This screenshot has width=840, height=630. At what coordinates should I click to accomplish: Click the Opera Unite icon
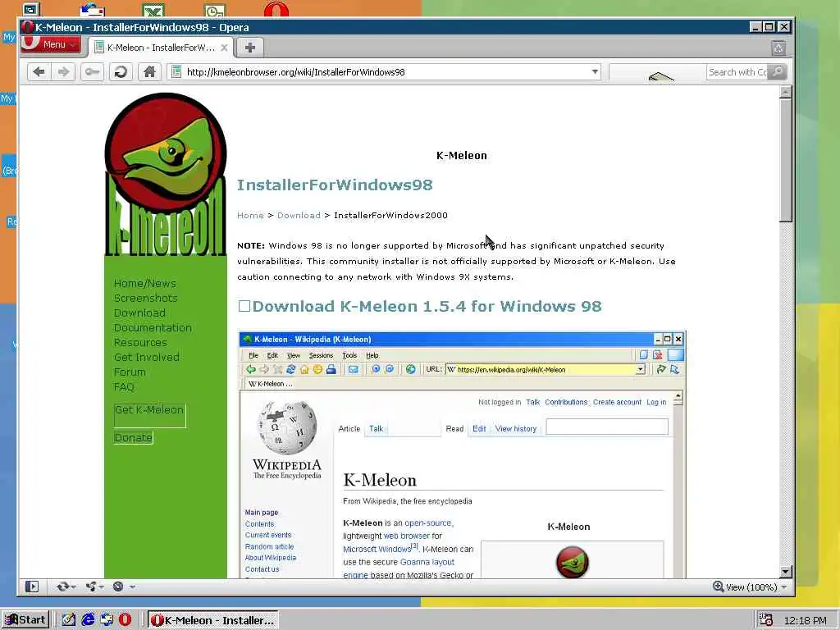pyautogui.click(x=90, y=587)
